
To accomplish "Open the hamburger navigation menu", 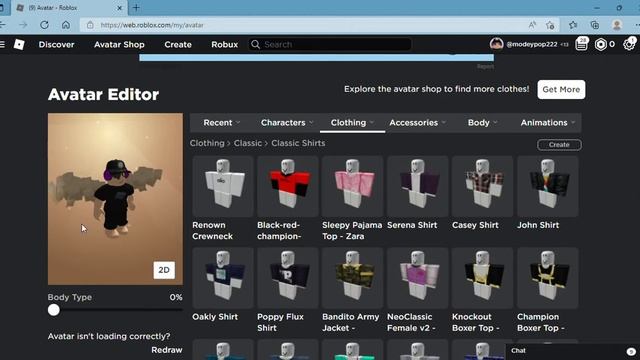I will [2, 44].
